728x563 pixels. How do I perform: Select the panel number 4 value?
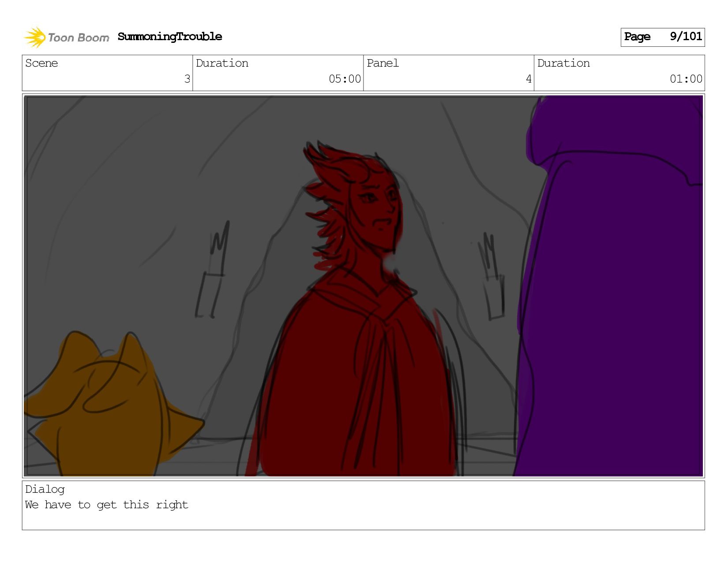529,79
